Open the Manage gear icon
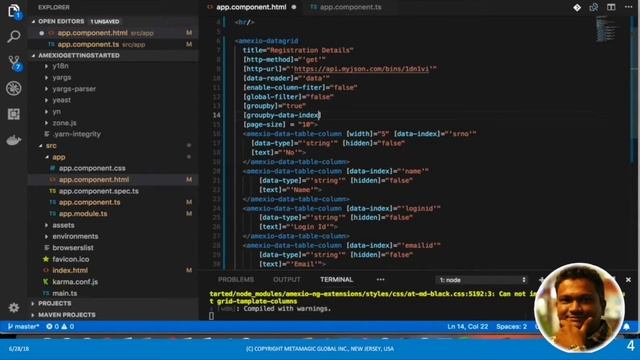 [x=14, y=307]
